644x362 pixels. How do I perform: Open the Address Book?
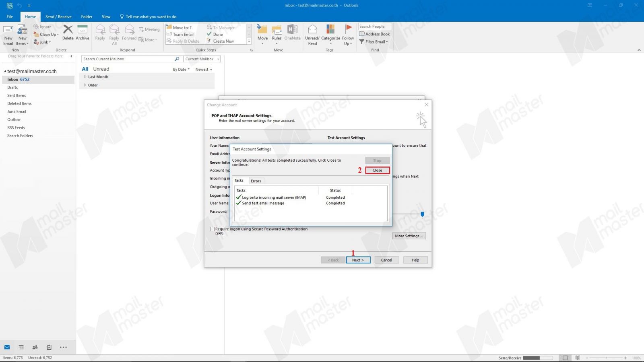(375, 34)
